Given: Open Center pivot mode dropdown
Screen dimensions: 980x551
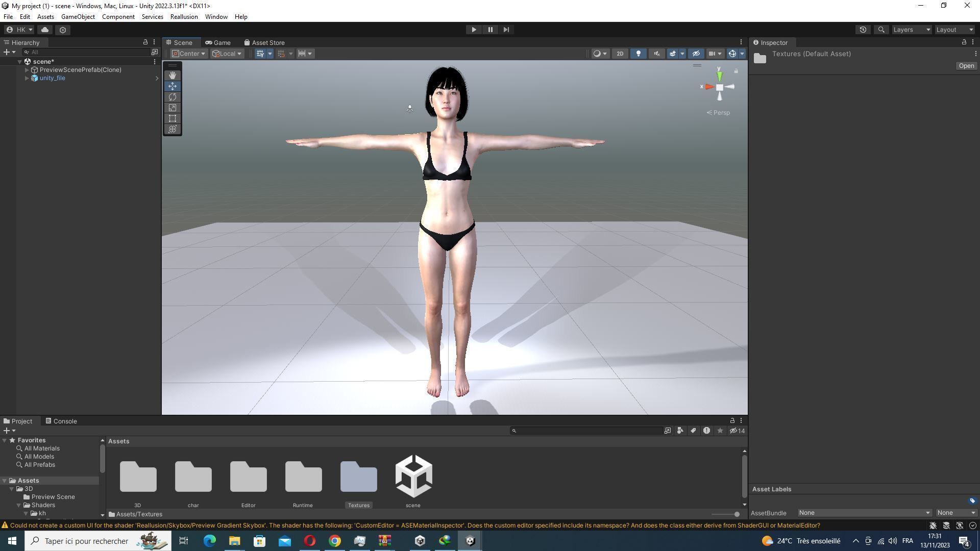Looking at the screenshot, I should [188, 54].
